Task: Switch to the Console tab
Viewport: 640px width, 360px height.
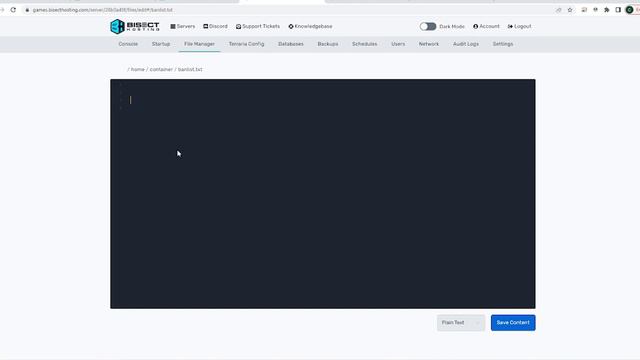Action: (x=128, y=44)
